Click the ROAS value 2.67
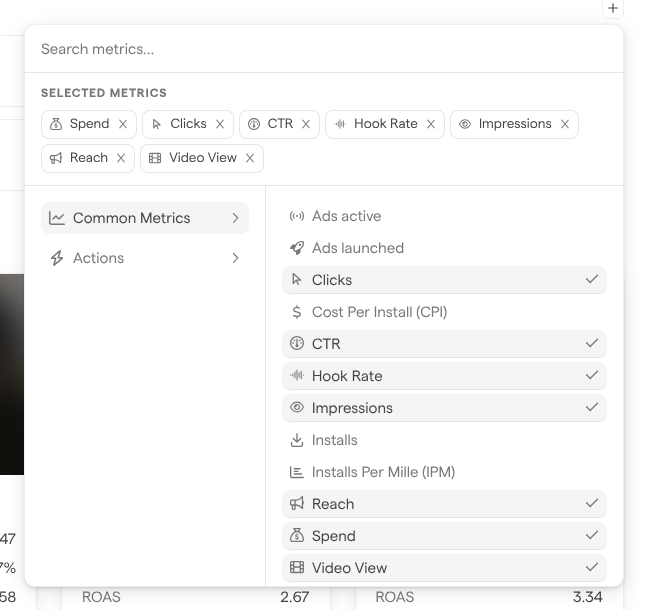The width and height of the screenshot is (648, 610). click(x=295, y=597)
